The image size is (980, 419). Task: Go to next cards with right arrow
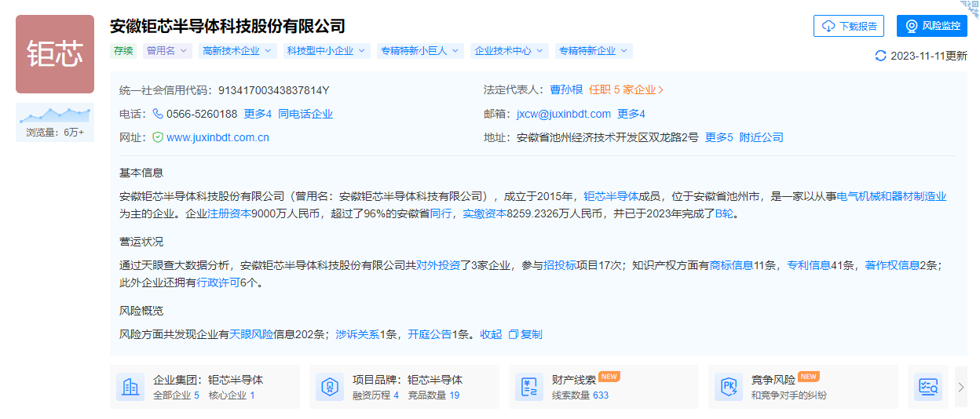click(x=961, y=387)
